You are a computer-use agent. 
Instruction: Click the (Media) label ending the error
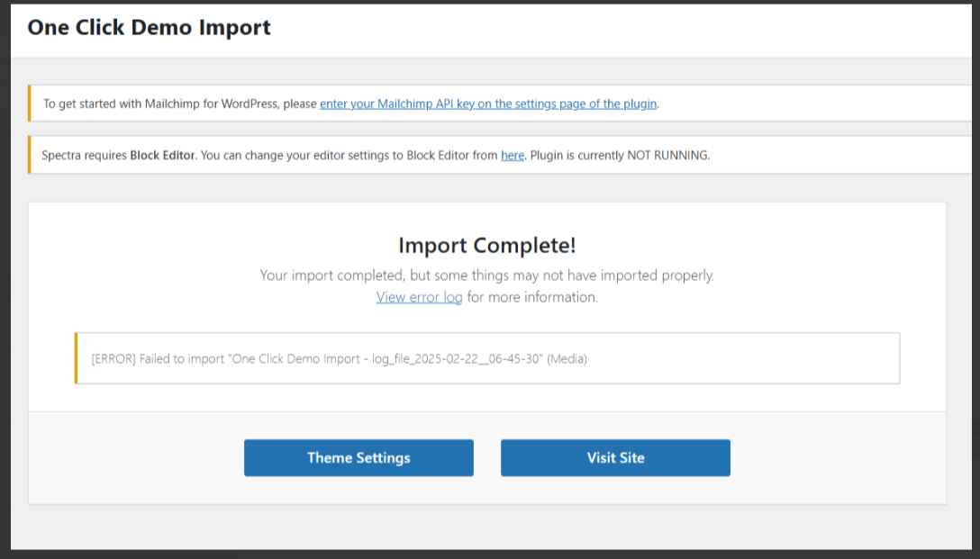tap(567, 359)
